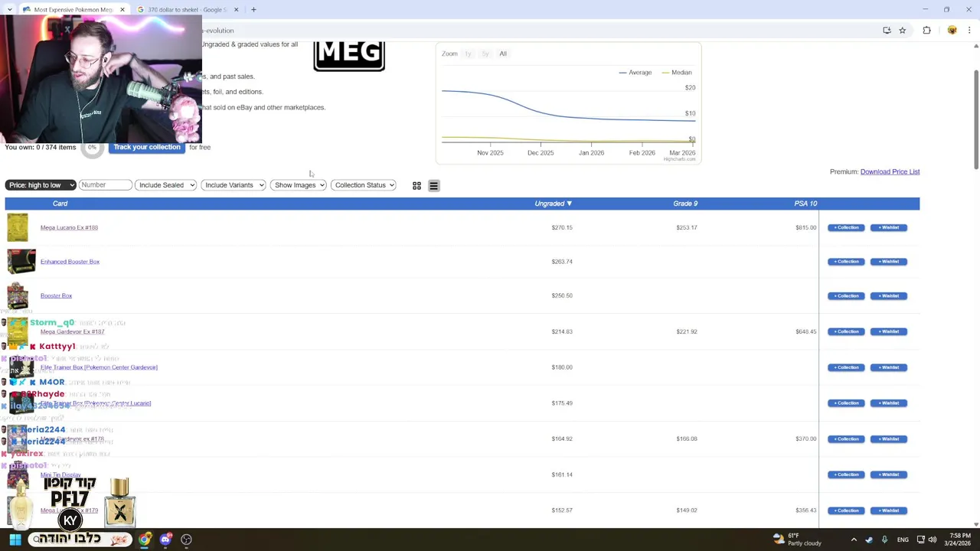Viewport: 980px width, 551px height.
Task: Add Booster Box to Collection
Action: [846, 296]
